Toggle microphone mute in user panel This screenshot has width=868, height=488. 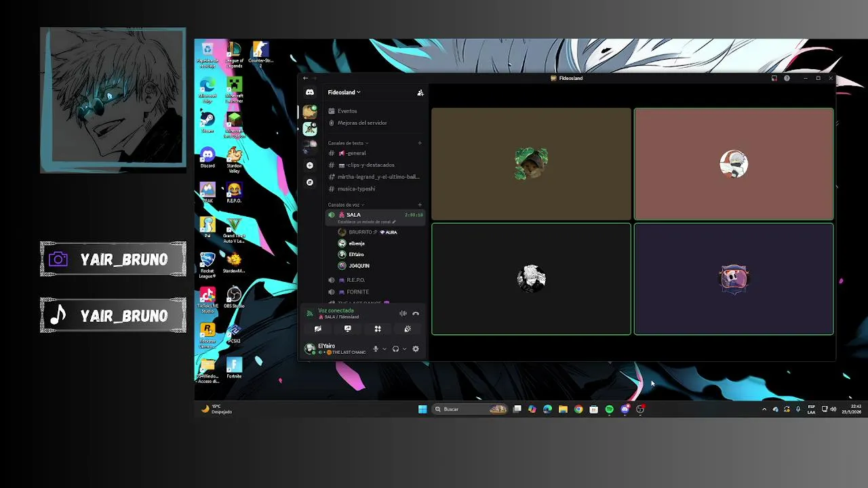(x=376, y=349)
